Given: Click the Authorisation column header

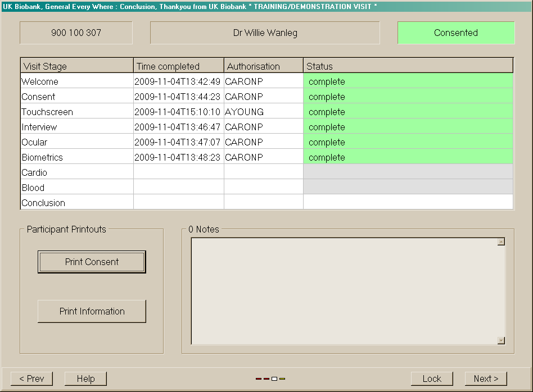Looking at the screenshot, I should click(x=263, y=66).
